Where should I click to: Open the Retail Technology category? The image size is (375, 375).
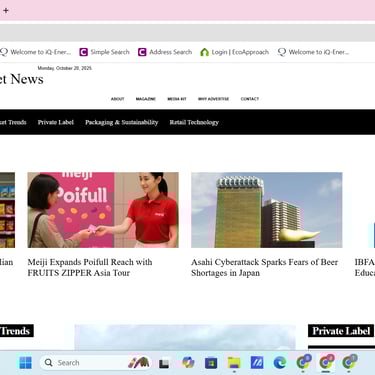(194, 122)
